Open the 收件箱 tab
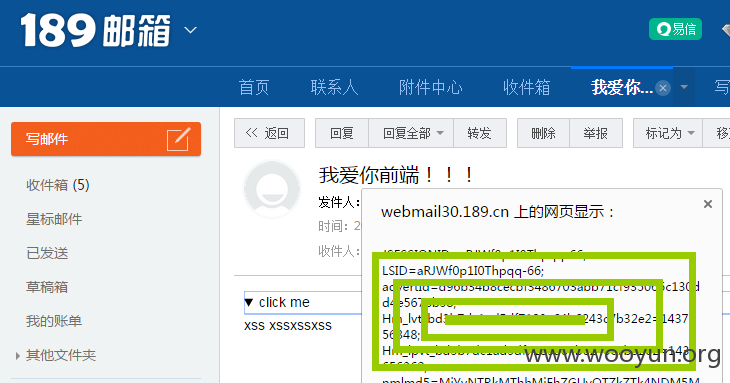The width and height of the screenshot is (730, 383). 527,87
